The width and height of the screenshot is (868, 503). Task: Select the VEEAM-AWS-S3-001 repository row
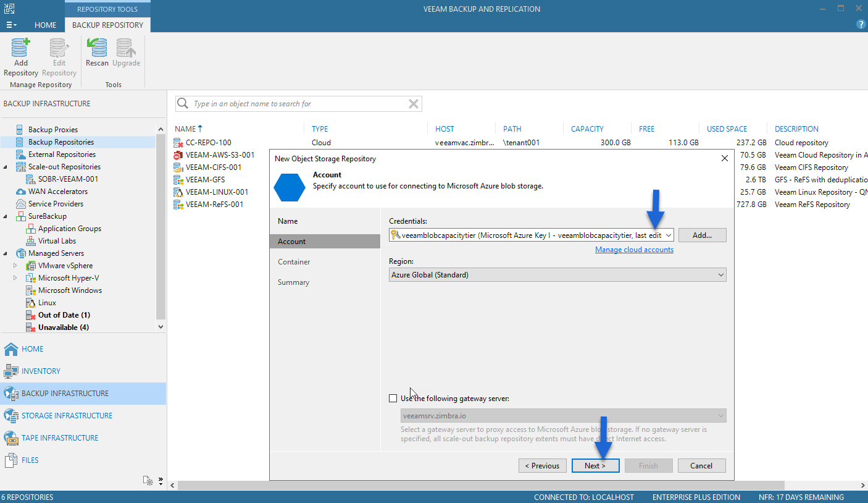coord(220,155)
